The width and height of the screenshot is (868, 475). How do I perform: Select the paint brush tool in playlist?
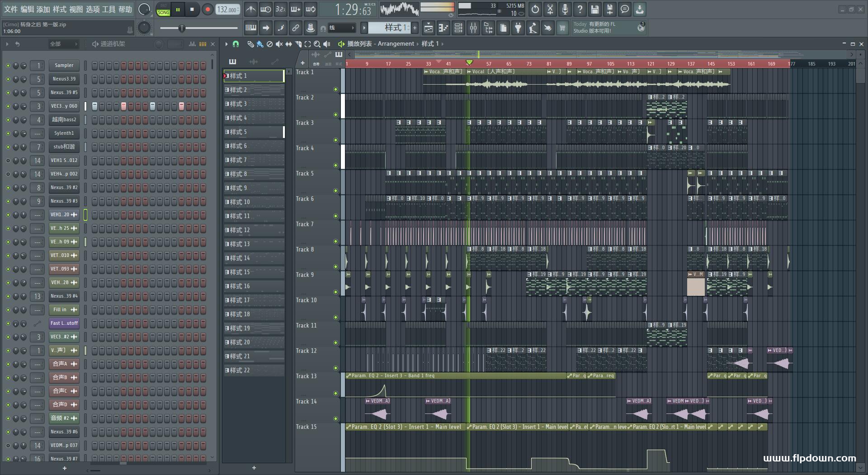click(259, 44)
